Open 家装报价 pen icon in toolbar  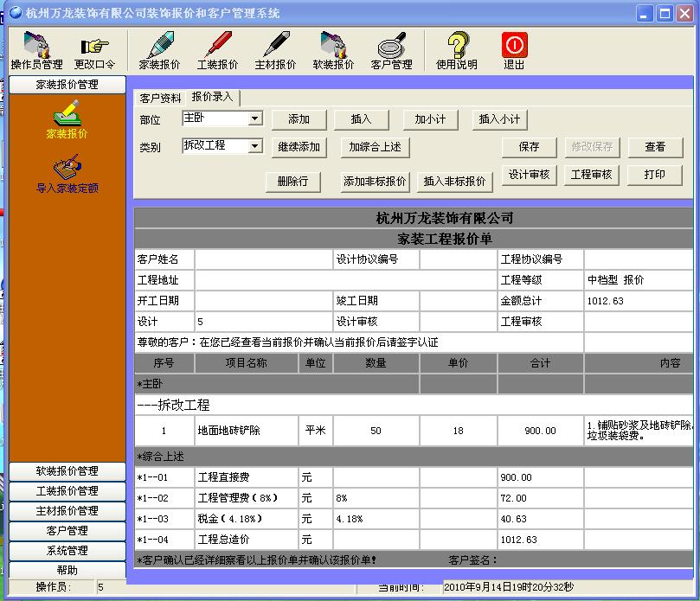(x=159, y=51)
